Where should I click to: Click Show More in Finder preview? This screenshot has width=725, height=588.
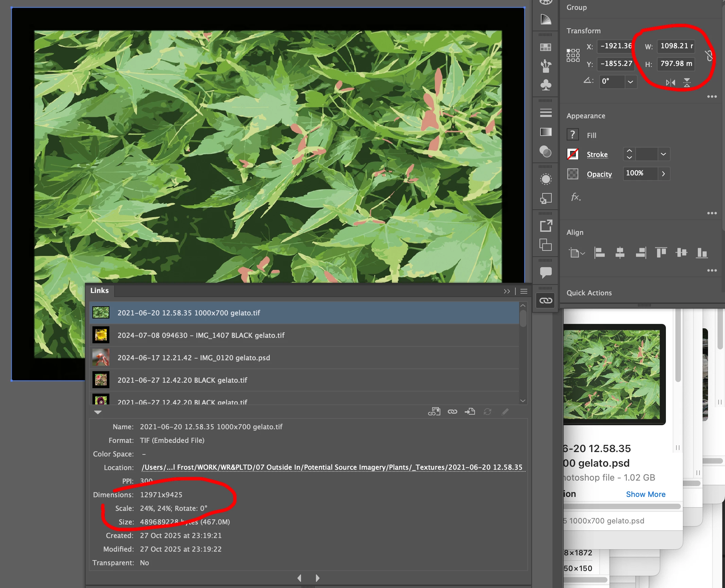[x=646, y=494]
